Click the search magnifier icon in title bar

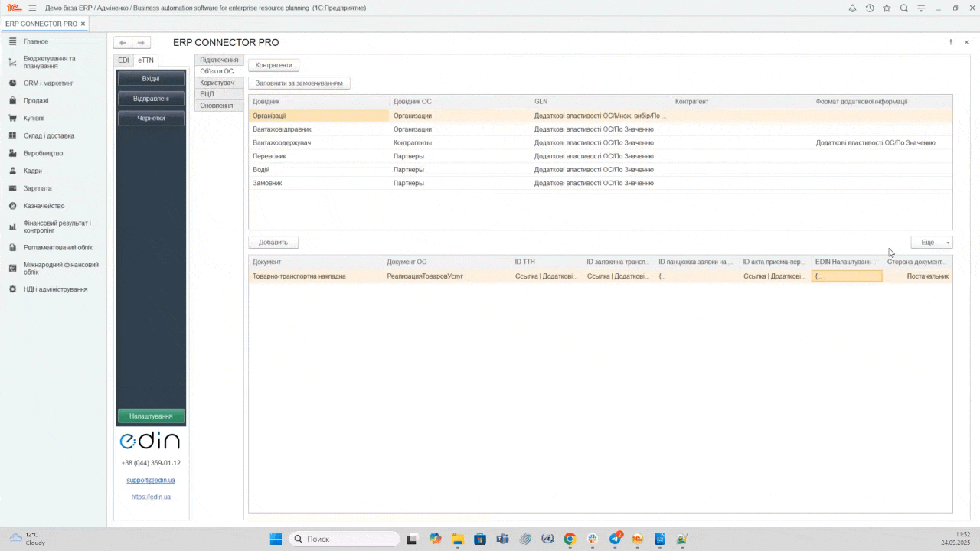coord(904,8)
